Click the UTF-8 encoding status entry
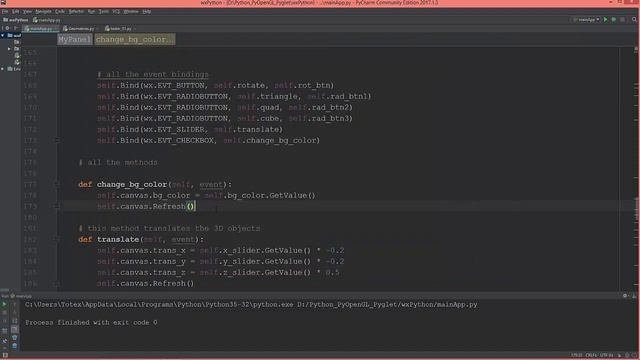This screenshot has height=360, width=640. tap(606, 356)
